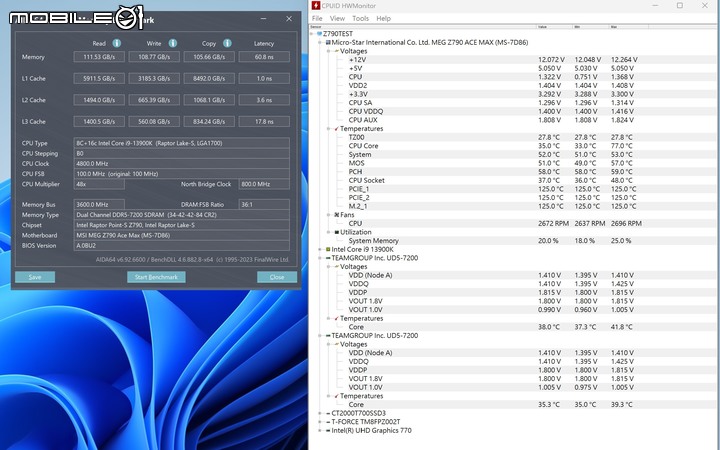Start the benchmark in AIDA64
Screen dimensions: 720x450
[x=156, y=277]
